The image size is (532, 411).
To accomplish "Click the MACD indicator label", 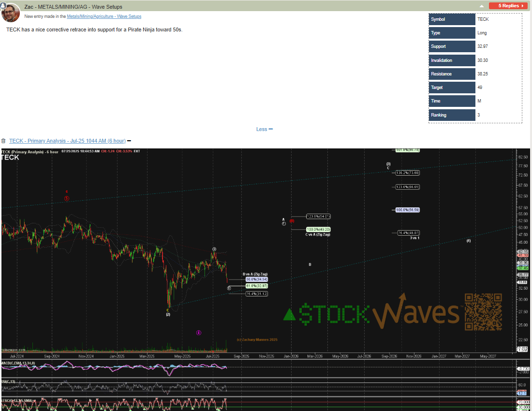I will 18,363.
